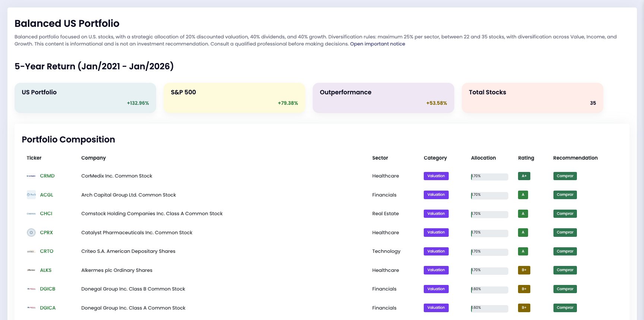This screenshot has width=644, height=320.
Task: Click the Category column header
Action: pyautogui.click(x=435, y=158)
